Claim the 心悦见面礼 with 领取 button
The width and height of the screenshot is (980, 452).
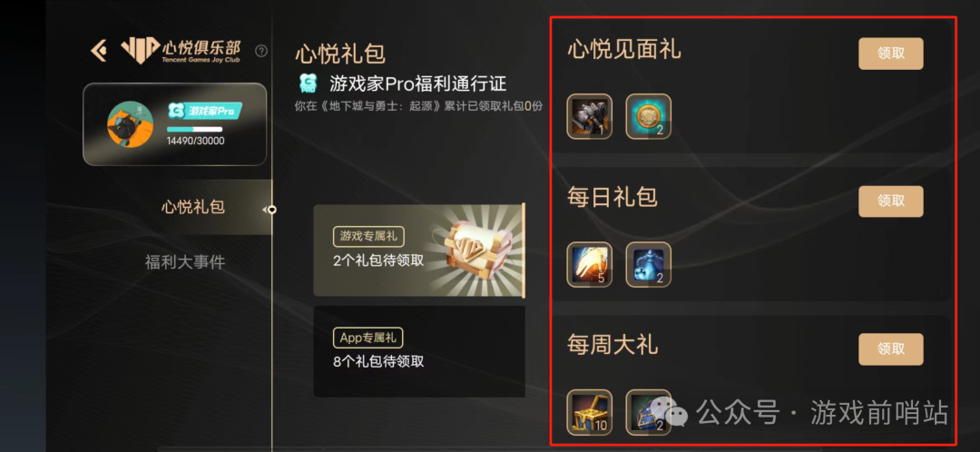pyautogui.click(x=891, y=54)
